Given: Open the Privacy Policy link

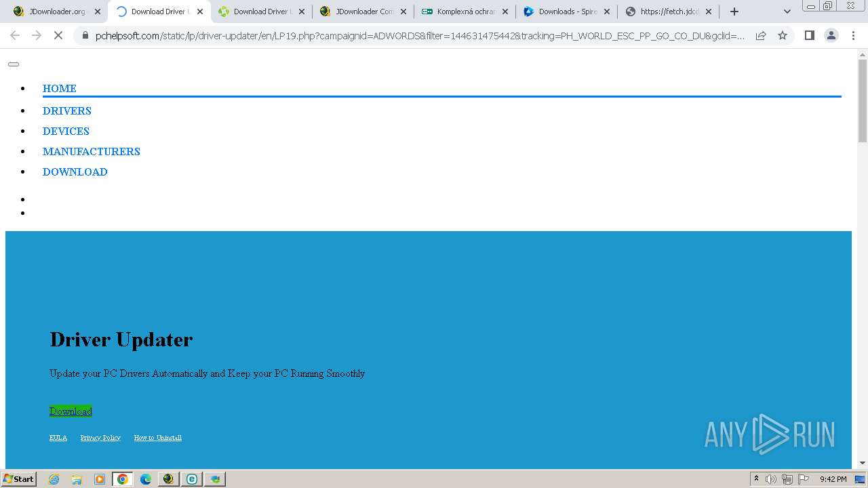Looking at the screenshot, I should (x=100, y=438).
